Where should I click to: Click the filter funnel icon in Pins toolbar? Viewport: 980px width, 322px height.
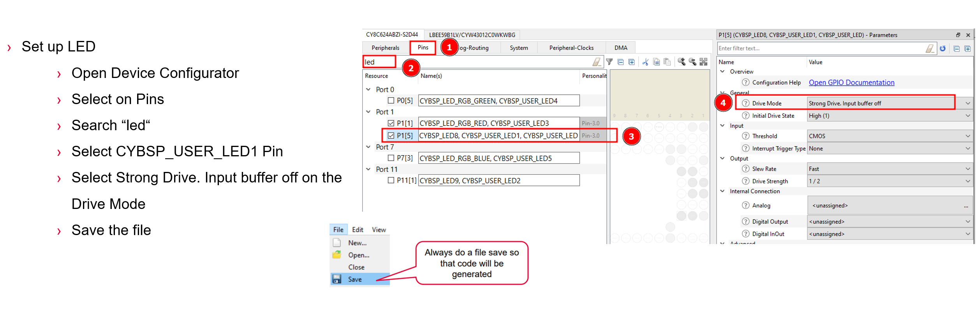pos(610,62)
